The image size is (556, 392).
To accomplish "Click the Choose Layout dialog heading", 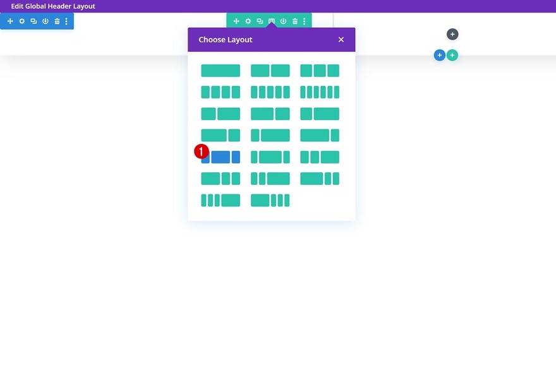I will tap(225, 40).
